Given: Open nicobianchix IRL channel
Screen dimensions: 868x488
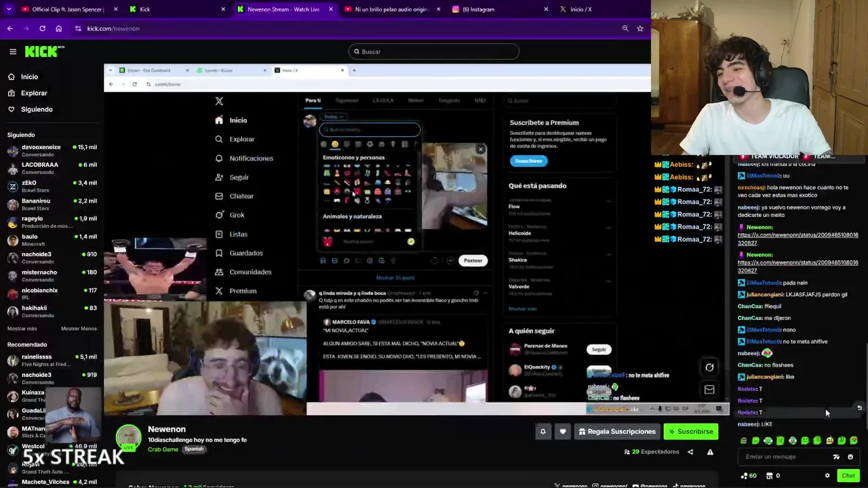Looking at the screenshot, I should 52,293.
